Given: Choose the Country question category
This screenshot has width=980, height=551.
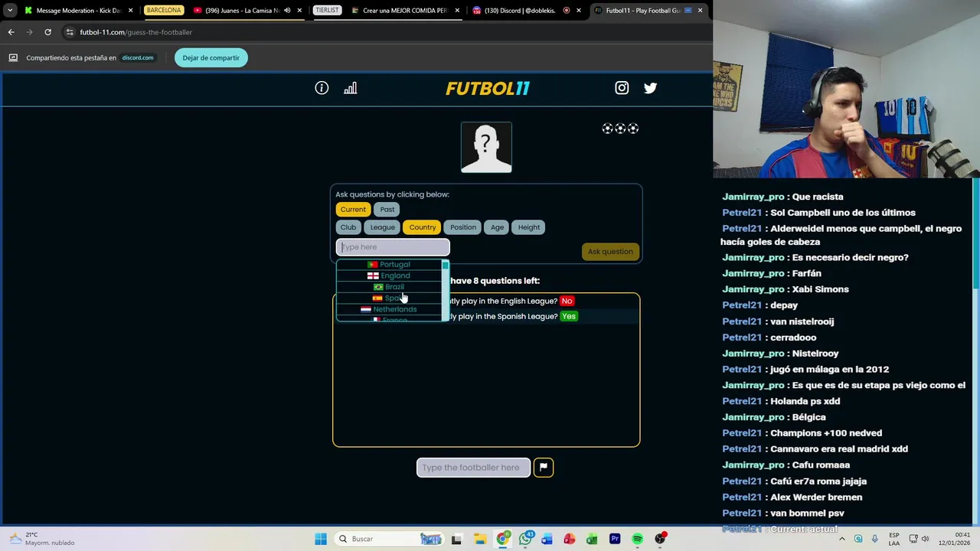Looking at the screenshot, I should [x=423, y=227].
